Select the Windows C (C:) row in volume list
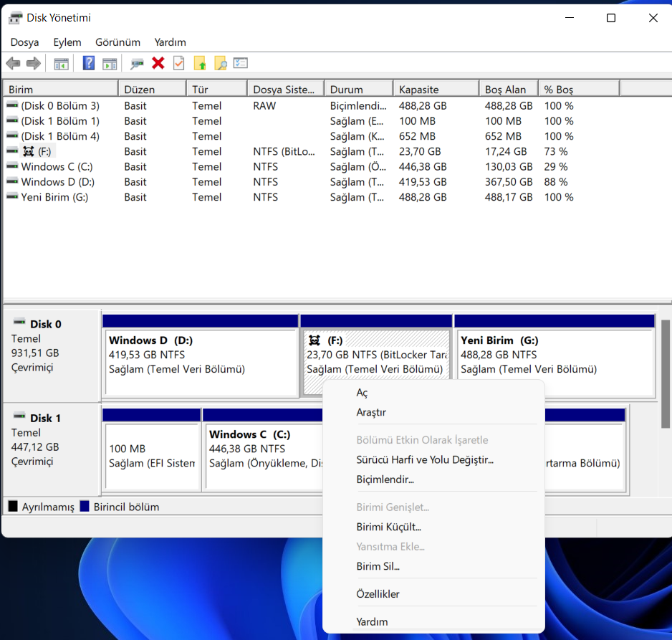The height and width of the screenshot is (640, 672). [57, 167]
